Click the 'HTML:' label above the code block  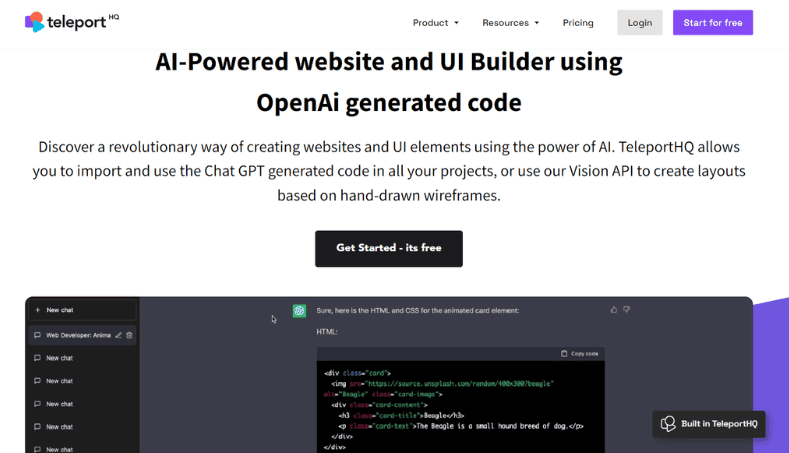[327, 332]
